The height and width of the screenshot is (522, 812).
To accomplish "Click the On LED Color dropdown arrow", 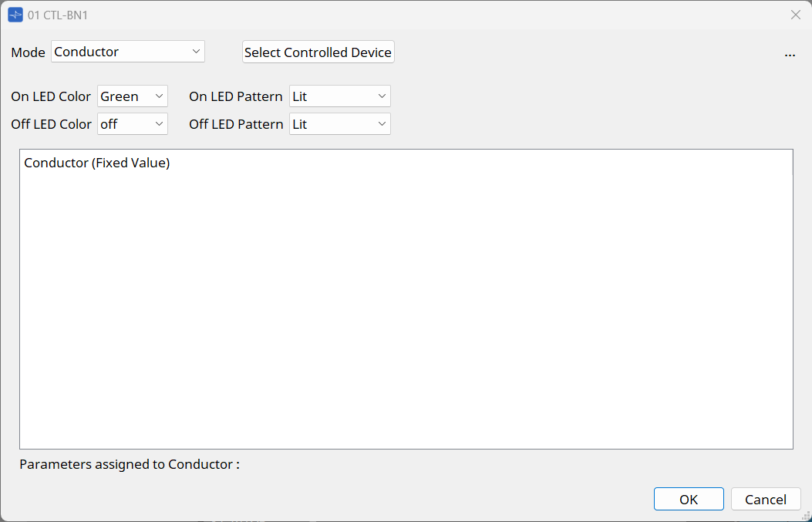I will point(158,96).
